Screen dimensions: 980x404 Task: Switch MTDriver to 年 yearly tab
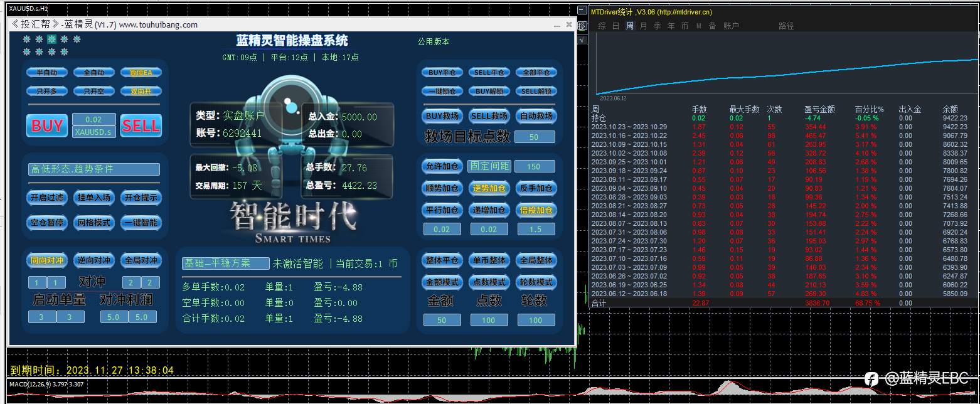671,26
